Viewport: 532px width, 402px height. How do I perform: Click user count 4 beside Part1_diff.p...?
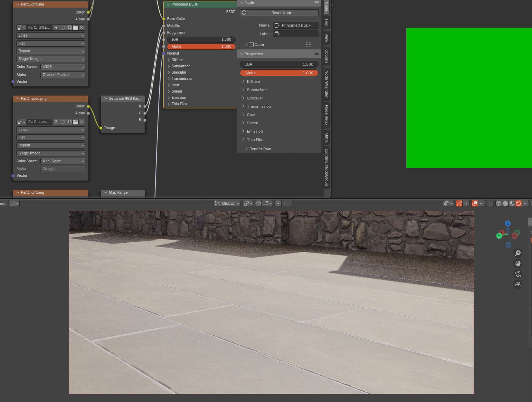[x=56, y=28]
